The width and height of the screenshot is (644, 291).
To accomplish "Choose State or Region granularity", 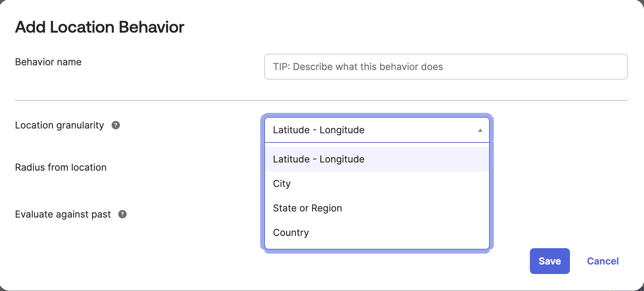I will tap(307, 208).
